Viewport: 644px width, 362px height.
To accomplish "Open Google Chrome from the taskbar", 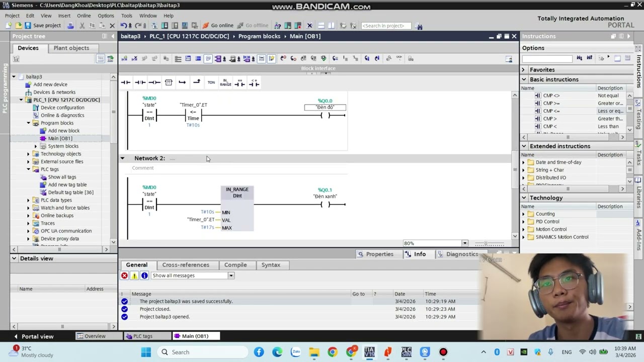I will [333, 352].
